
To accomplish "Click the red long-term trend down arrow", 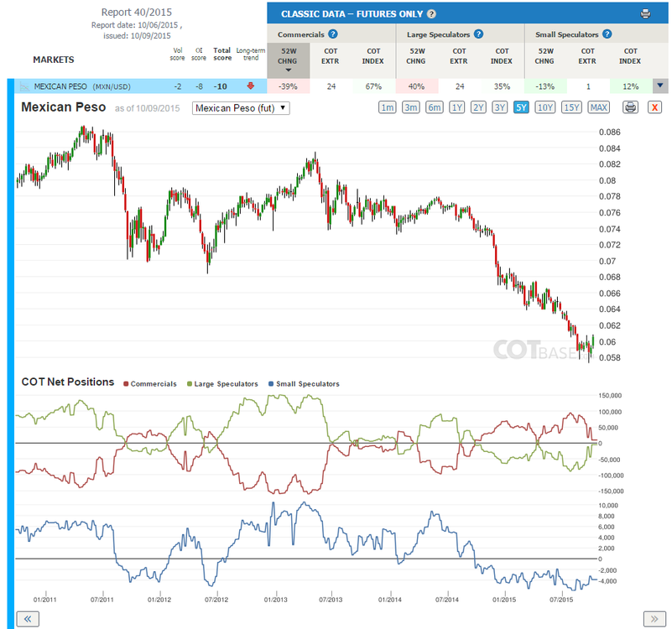I will tap(251, 86).
